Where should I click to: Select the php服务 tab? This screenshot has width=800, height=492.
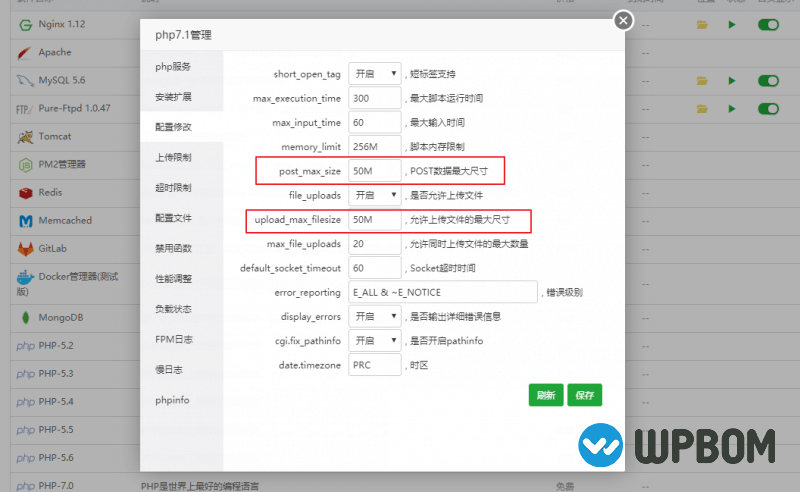point(182,66)
